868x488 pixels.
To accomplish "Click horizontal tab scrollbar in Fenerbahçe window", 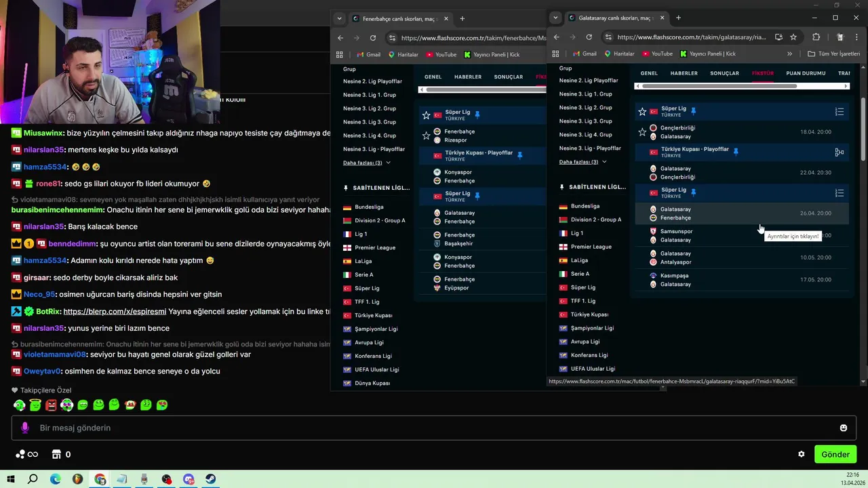I will point(485,89).
